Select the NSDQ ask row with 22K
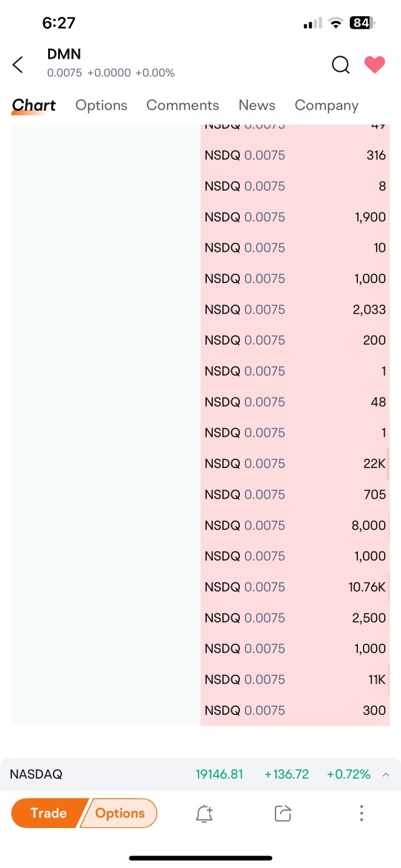Viewport: 401px width, 868px height. point(295,464)
